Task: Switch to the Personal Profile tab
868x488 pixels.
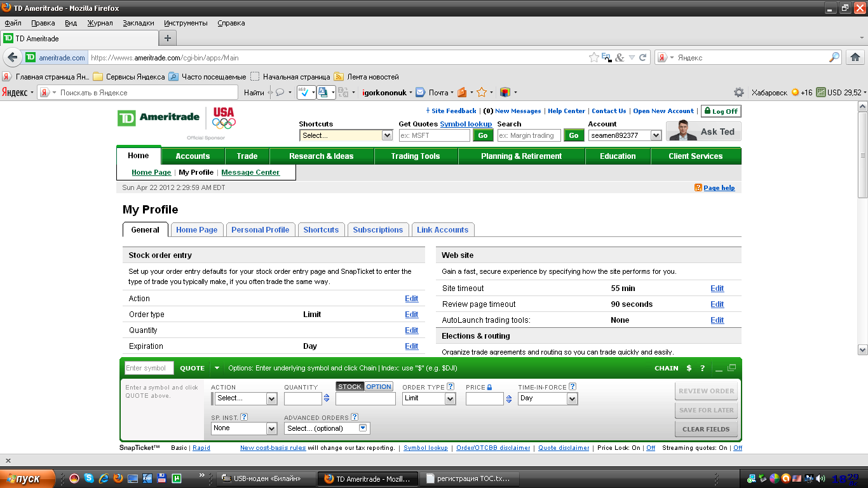Action: click(x=260, y=230)
